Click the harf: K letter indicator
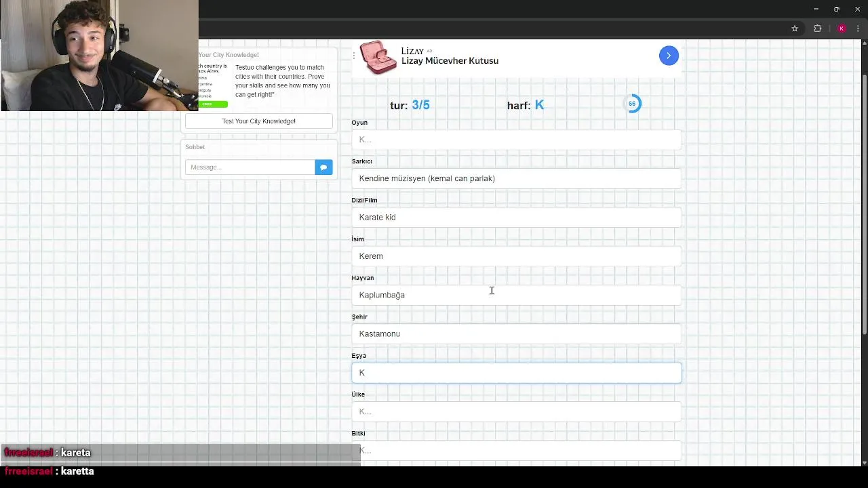 pyautogui.click(x=526, y=105)
